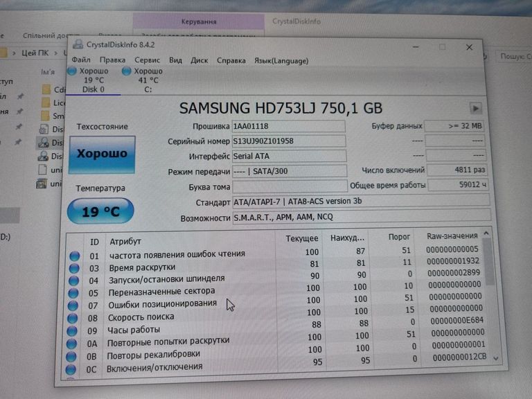Click the Наихуд... column header

(346, 238)
